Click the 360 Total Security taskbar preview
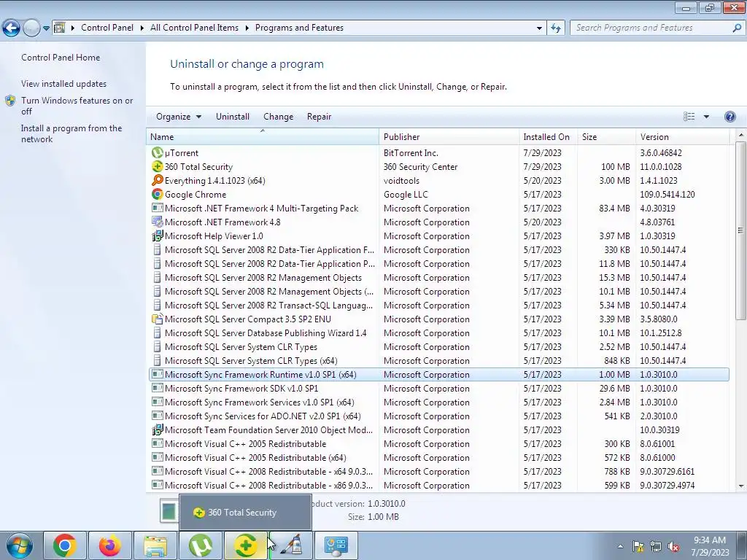This screenshot has height=560, width=747. (x=245, y=513)
